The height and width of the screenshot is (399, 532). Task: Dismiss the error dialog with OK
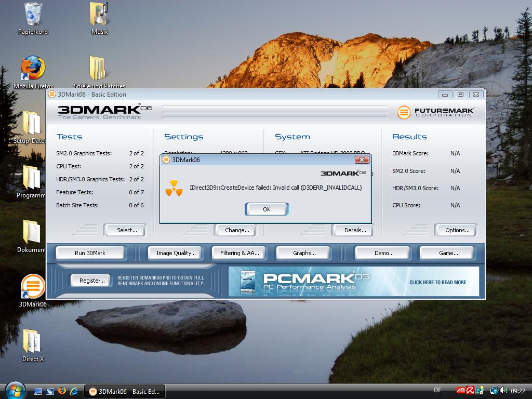coord(267,209)
